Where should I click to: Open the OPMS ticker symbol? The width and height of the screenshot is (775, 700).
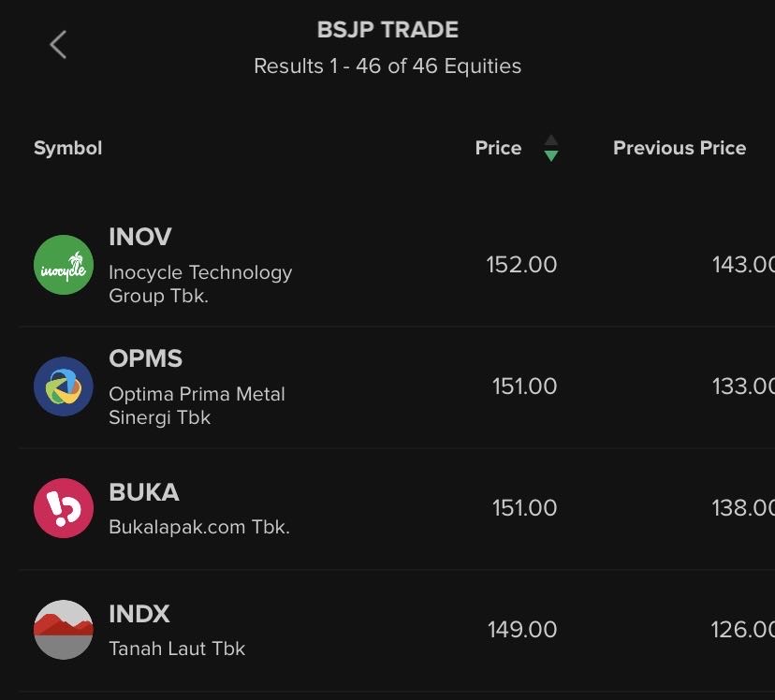pos(145,358)
